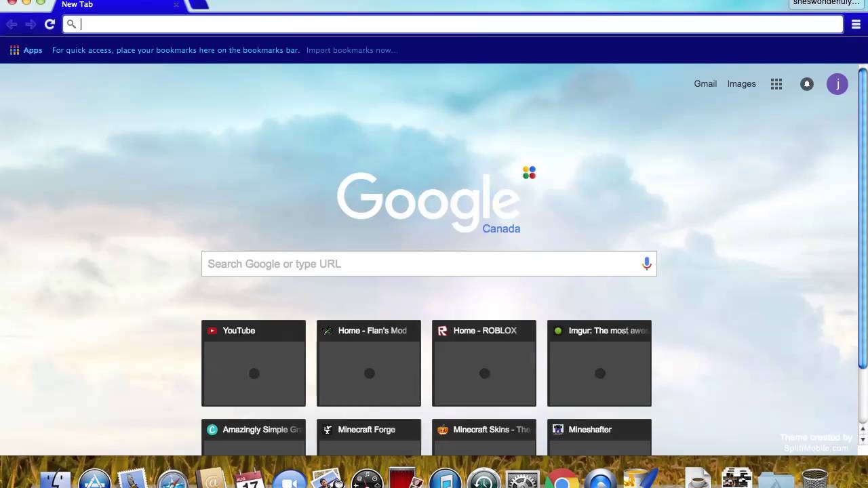The width and height of the screenshot is (868, 488).
Task: Open a new tab with tab-strip button
Action: pyautogui.click(x=197, y=5)
